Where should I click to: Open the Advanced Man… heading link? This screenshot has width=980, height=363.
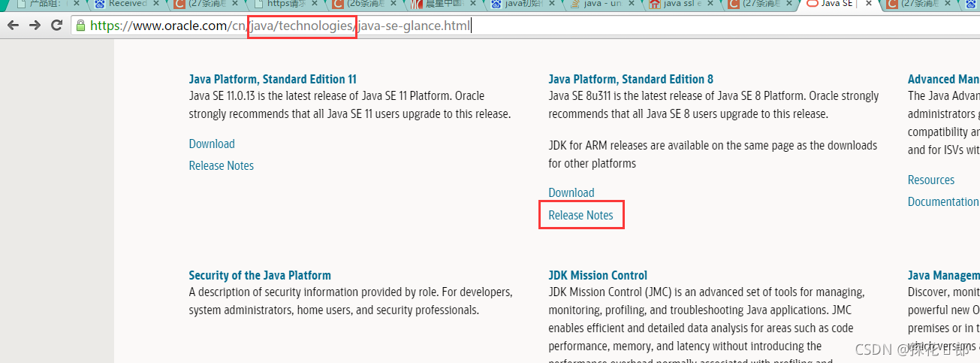943,79
